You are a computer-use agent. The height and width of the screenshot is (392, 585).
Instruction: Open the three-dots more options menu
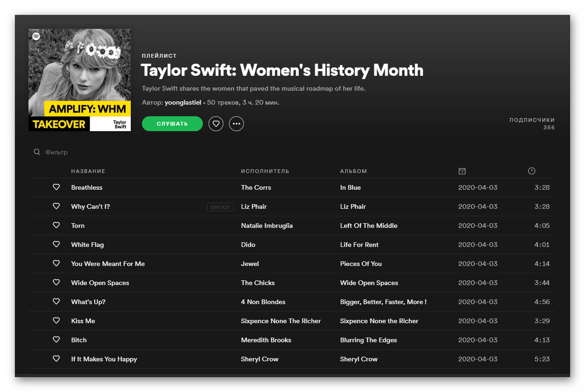[x=236, y=124]
